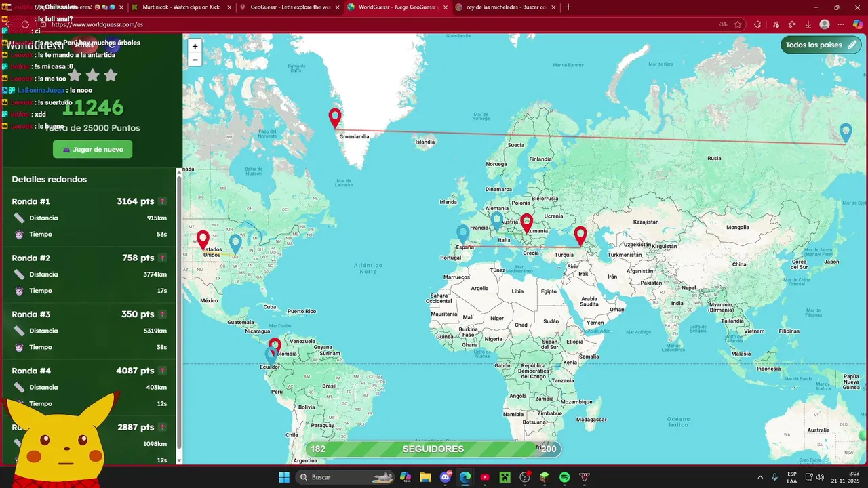Open browser favorites list icon
The width and height of the screenshot is (868, 488).
coord(792,24)
